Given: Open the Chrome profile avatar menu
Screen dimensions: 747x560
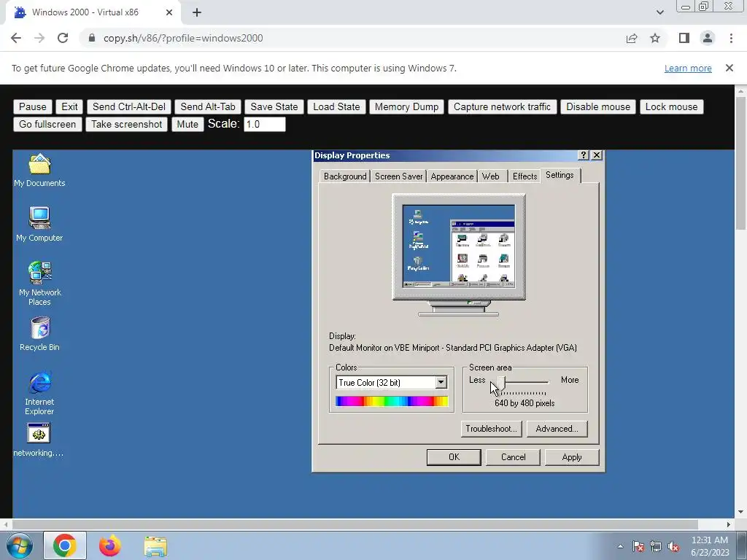Looking at the screenshot, I should pos(708,38).
